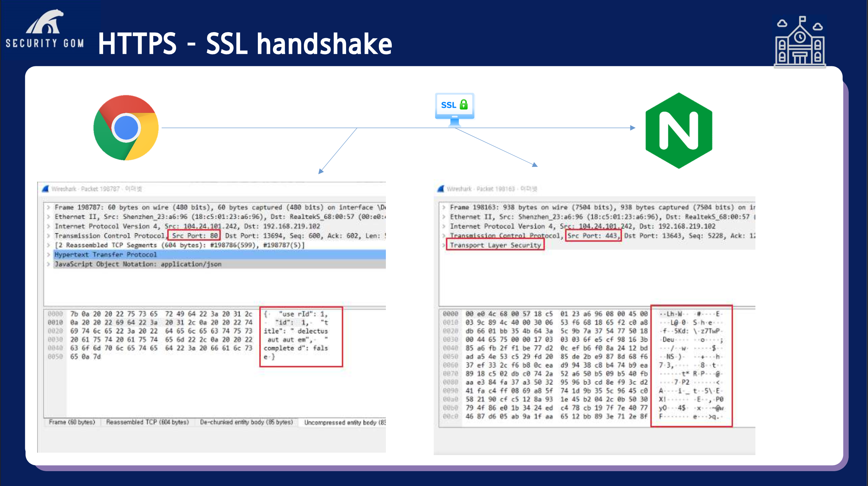Click the HTTPS - SSL handshake title

(x=245, y=44)
